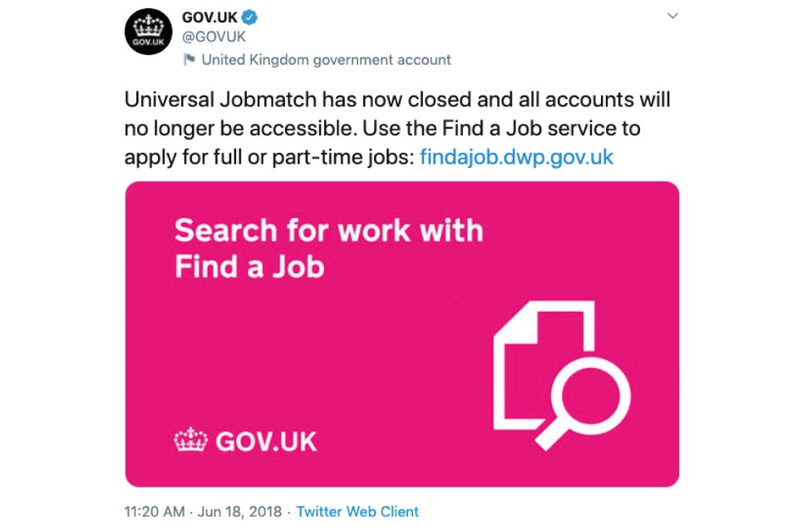Open the @GOVUK handle
The image size is (798, 532).
click(x=214, y=37)
